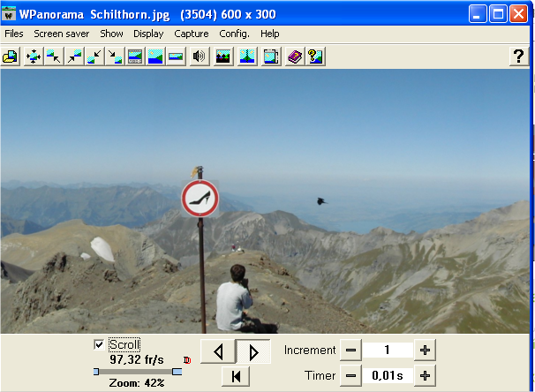Click the narrow panoramic strip toolbar icon
The image size is (535, 392).
click(176, 57)
